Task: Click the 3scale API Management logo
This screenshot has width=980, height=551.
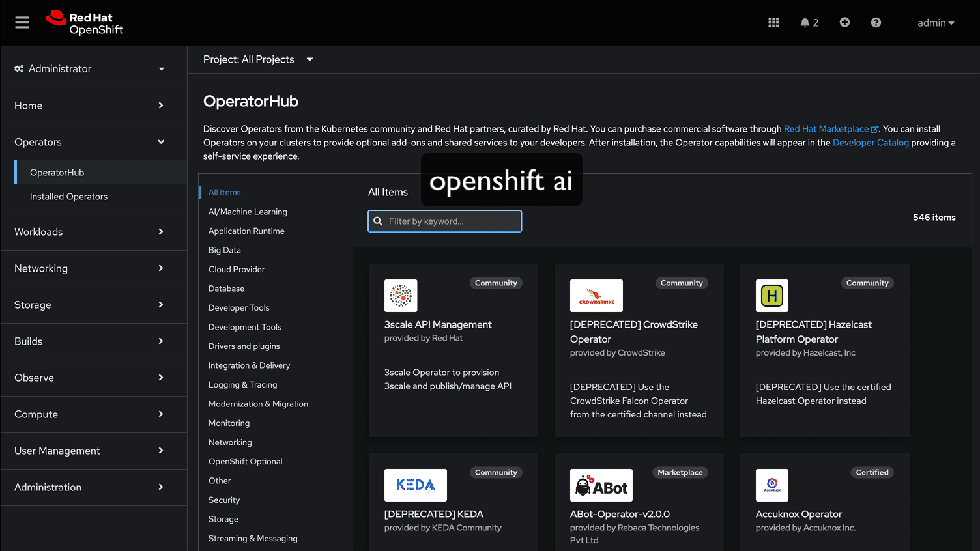Action: coord(401,296)
